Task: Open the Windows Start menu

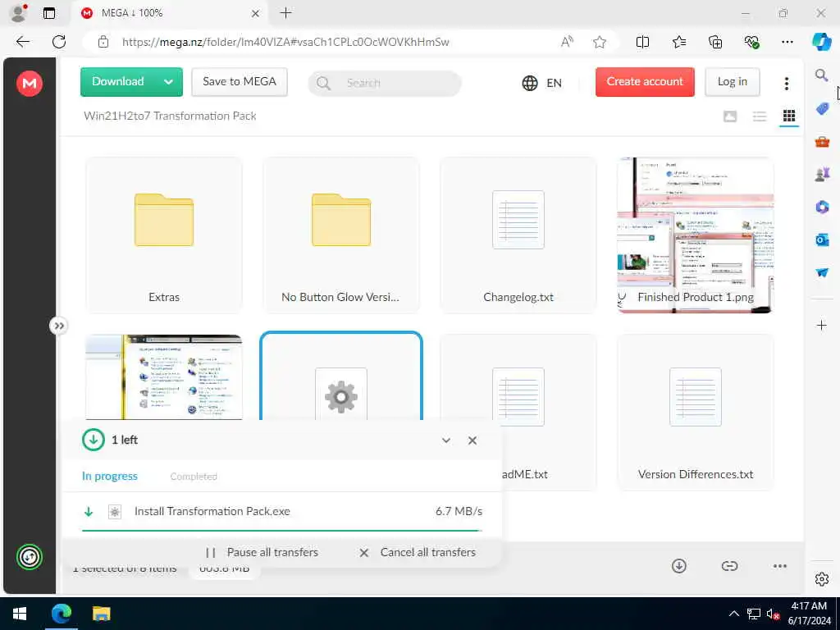Action: [x=20, y=614]
